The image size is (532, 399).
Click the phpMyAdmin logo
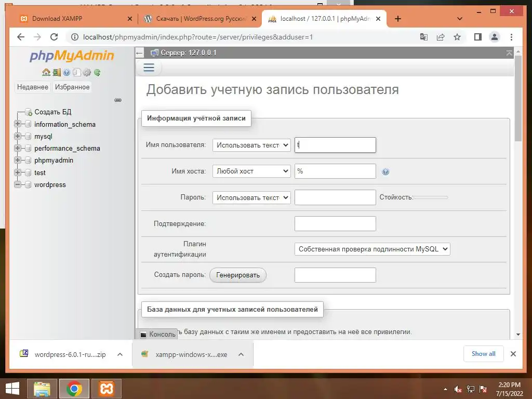tap(72, 55)
